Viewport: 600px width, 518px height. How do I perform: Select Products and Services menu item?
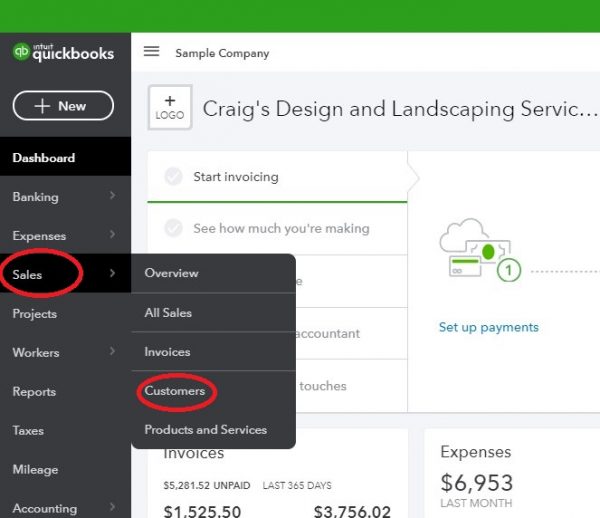206,430
